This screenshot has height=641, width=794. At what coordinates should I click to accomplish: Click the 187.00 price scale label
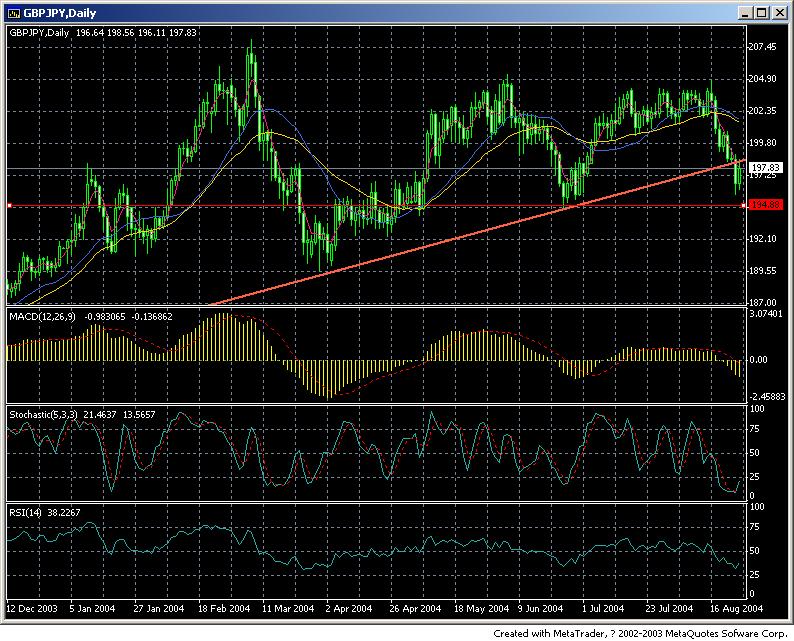(x=765, y=302)
